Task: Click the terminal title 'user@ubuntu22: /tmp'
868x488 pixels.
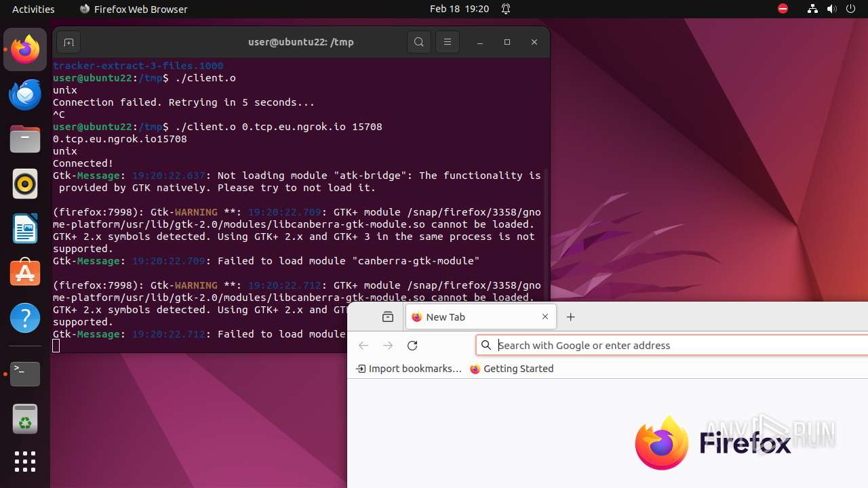Action: pos(301,42)
